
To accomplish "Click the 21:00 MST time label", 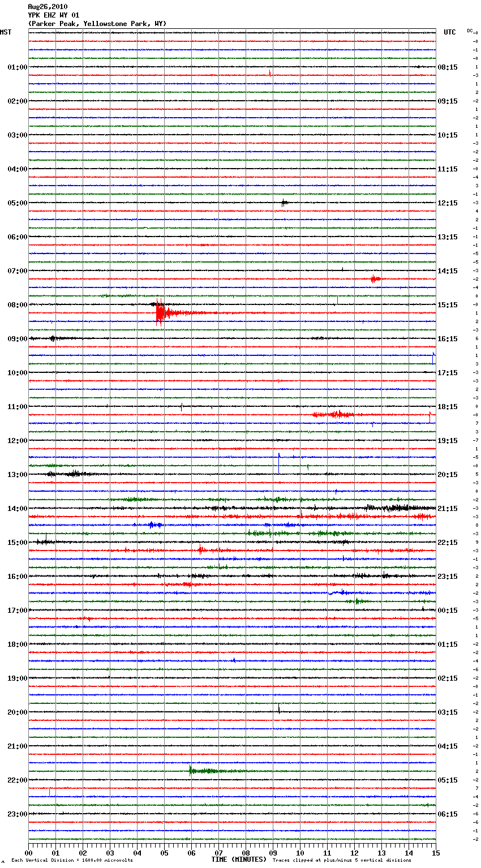I will click(18, 746).
